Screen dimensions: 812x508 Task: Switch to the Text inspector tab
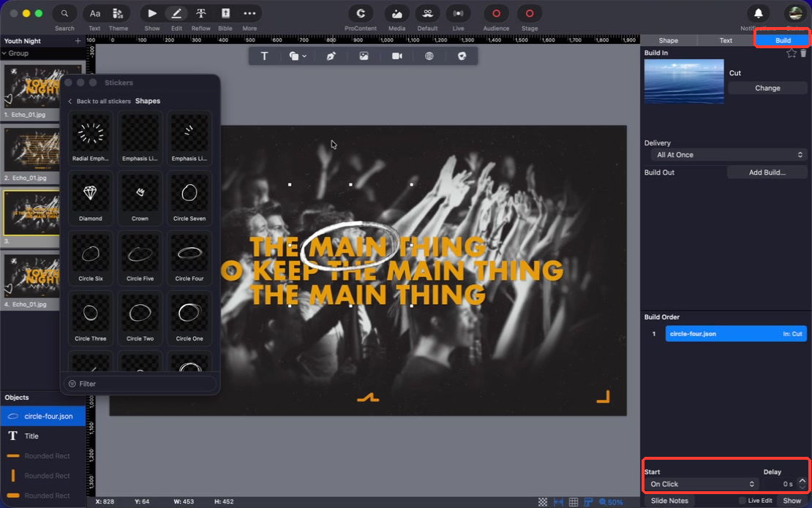click(x=726, y=40)
